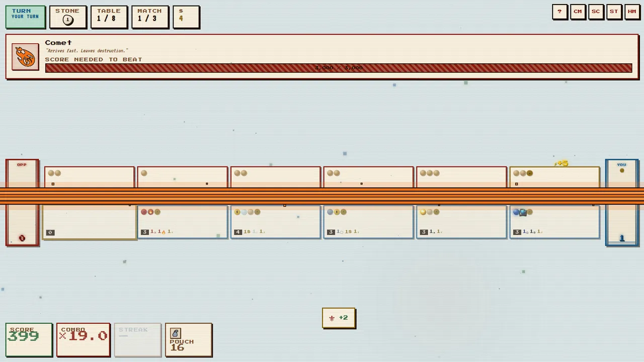Viewport: 644px width, 362px height.
Task: Click the greyed-out STREAK panel
Action: [138, 339]
